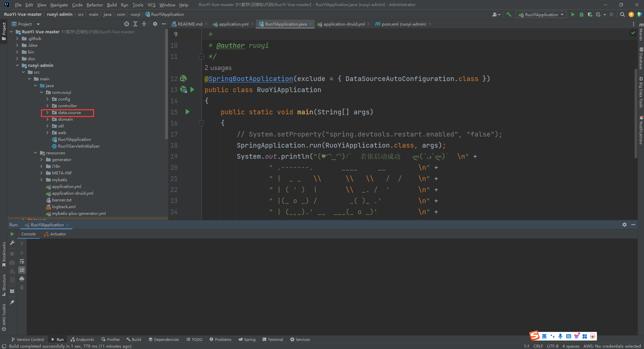Click the Spring bean gutter icon on line 12
Image resolution: width=644 pixels, height=349 pixels.
tap(183, 79)
